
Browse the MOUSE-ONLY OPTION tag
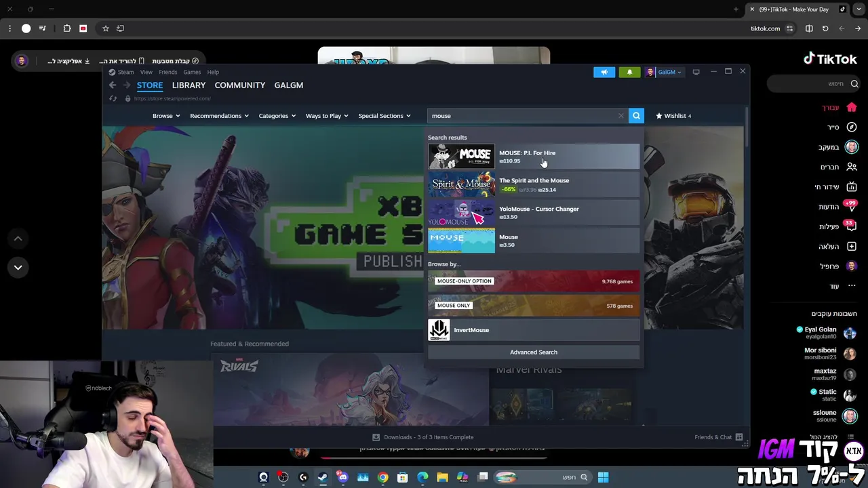[534, 281]
